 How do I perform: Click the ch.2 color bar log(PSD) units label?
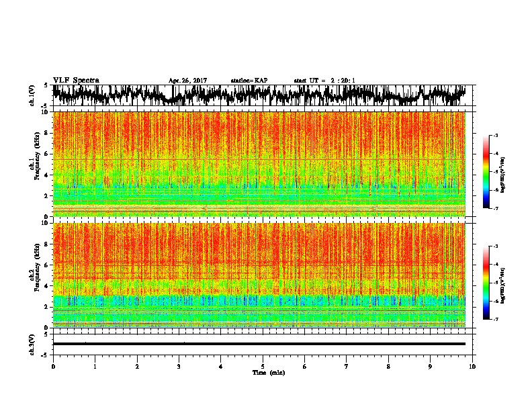point(503,285)
